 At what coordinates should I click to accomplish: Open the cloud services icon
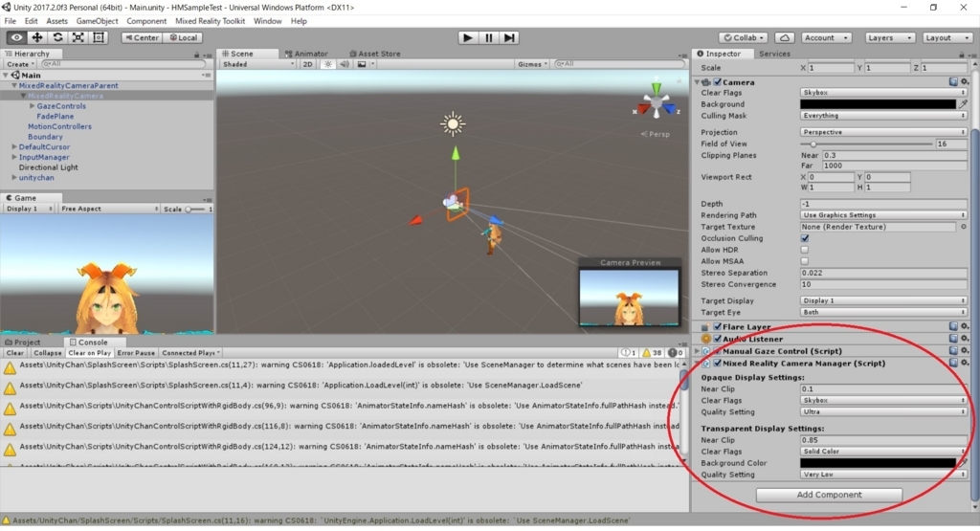(x=785, y=37)
